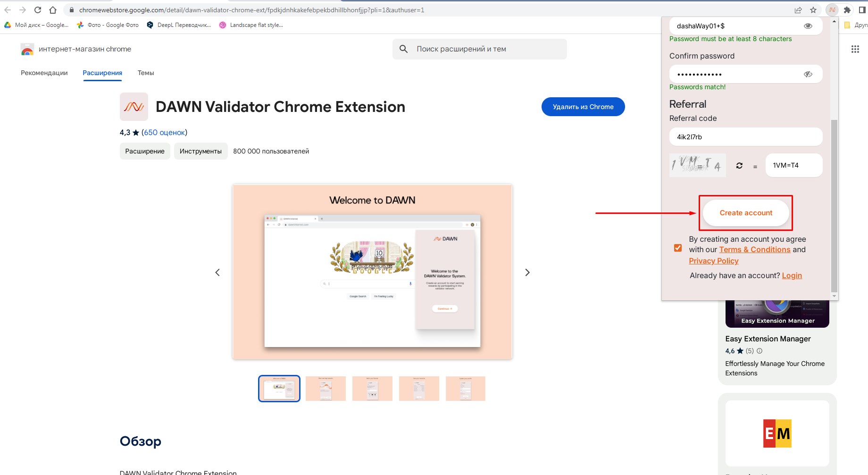Click Login link

[x=792, y=275]
